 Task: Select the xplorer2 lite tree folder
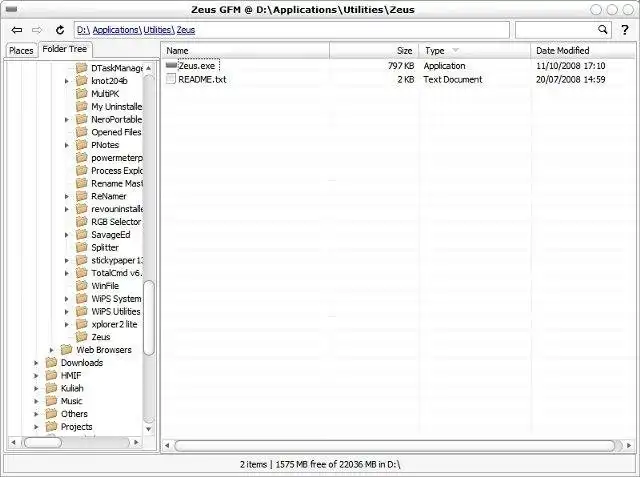click(x=115, y=324)
